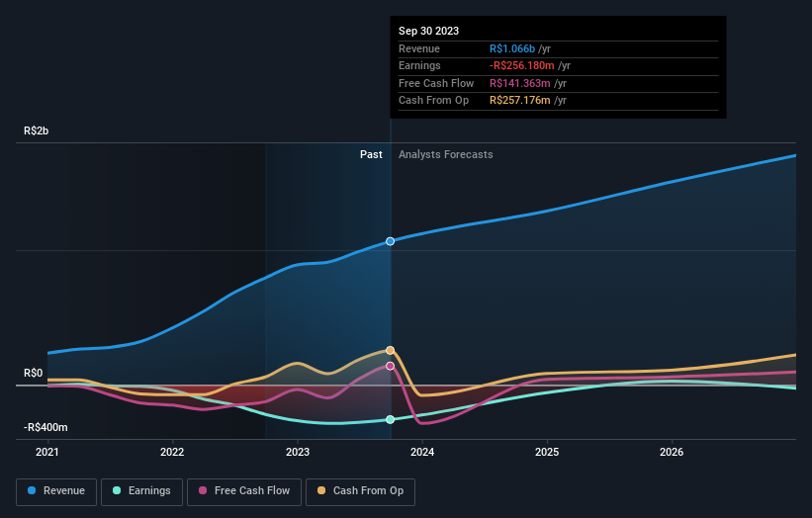Click the 2026 x-axis label

tap(672, 453)
